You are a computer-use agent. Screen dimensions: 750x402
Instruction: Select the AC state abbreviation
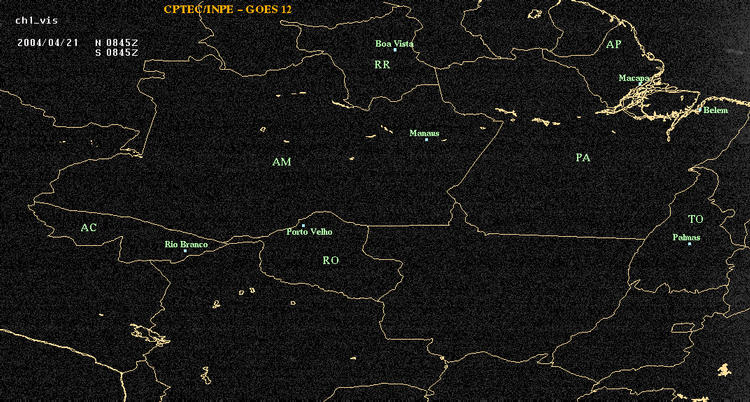pyautogui.click(x=88, y=227)
